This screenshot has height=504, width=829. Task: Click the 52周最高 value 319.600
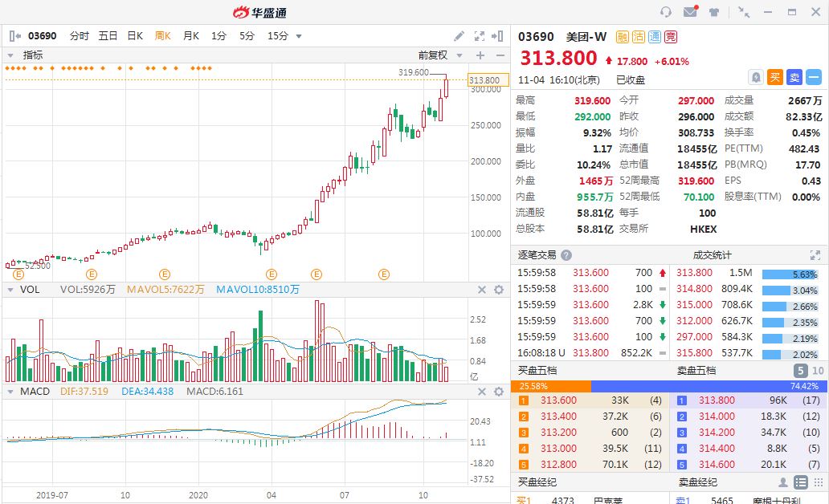[696, 181]
